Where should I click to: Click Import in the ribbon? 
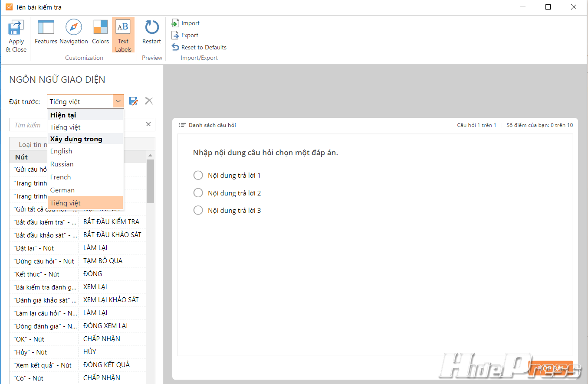pos(186,23)
